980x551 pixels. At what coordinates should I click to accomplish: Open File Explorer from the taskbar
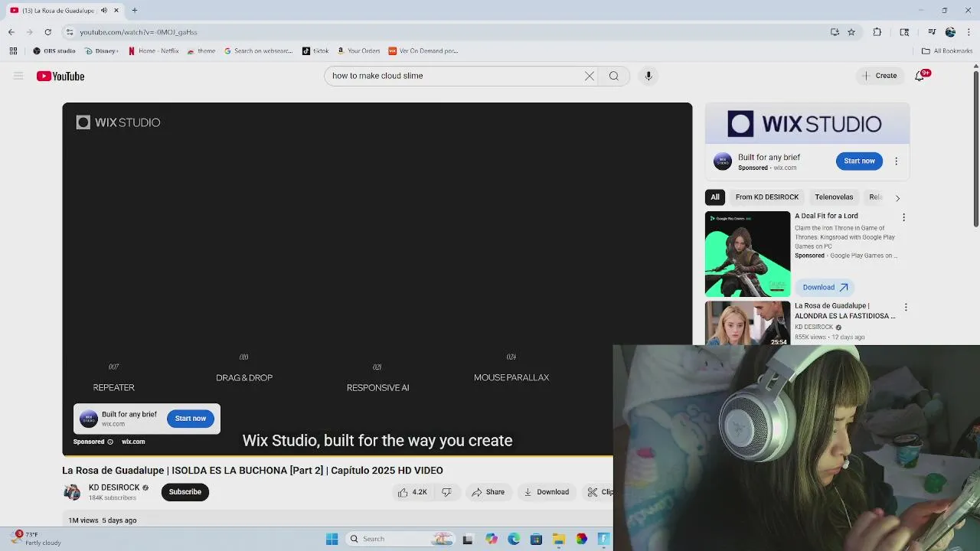click(559, 540)
